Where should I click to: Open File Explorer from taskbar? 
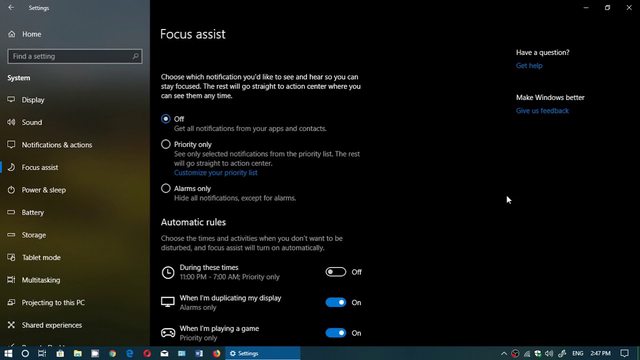click(78, 353)
